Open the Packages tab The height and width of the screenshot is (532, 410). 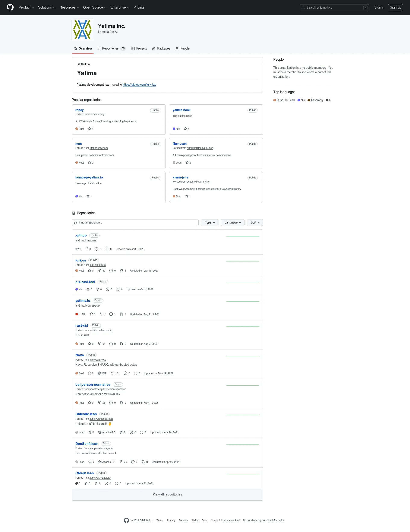pos(161,48)
